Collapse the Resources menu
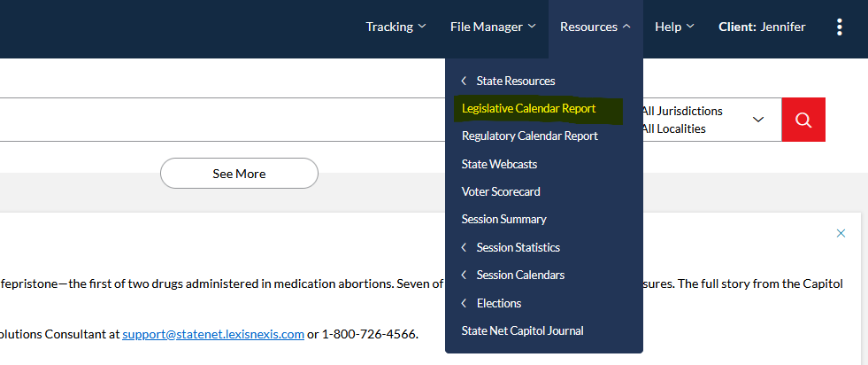The width and height of the screenshot is (868, 365). (595, 27)
